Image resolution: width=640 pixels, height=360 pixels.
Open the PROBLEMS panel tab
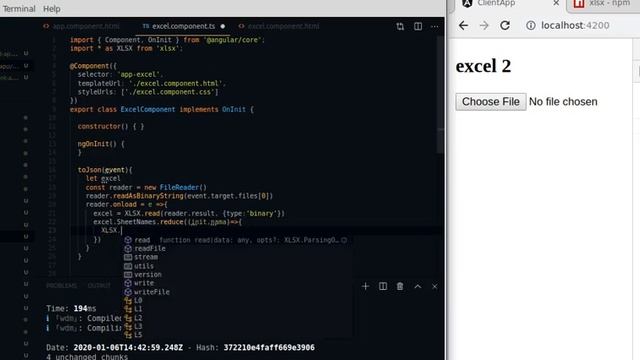[x=62, y=286]
